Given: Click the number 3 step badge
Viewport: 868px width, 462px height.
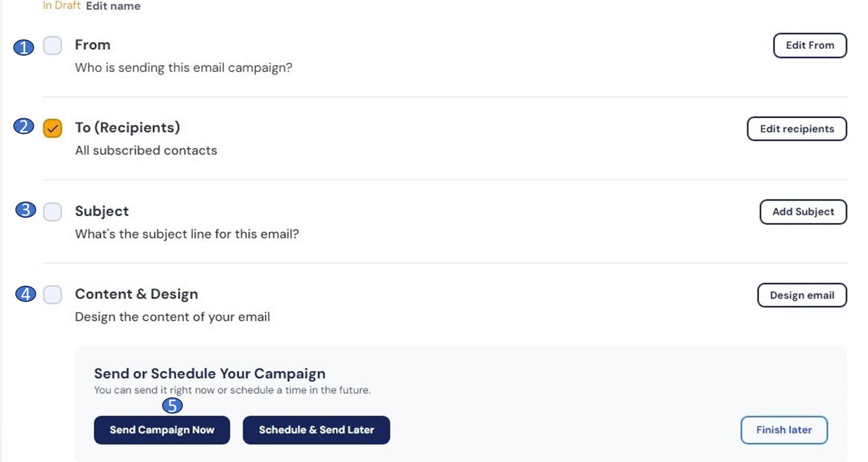Looking at the screenshot, I should 25,210.
